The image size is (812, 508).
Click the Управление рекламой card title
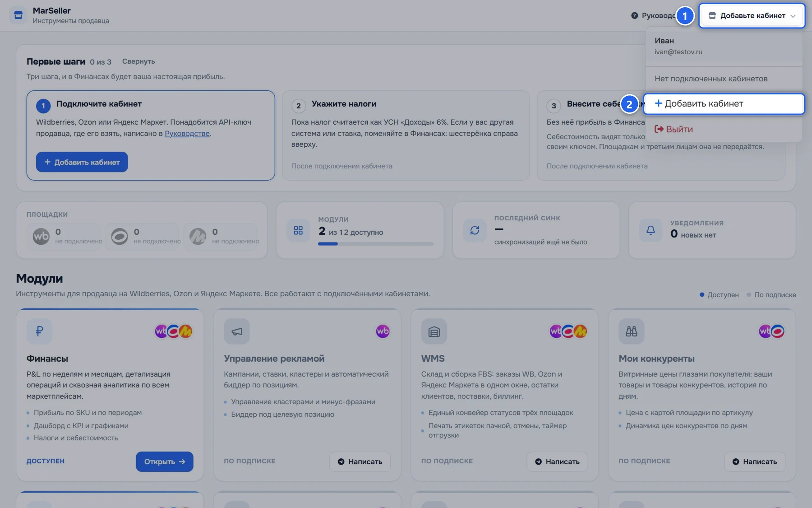pos(274,359)
